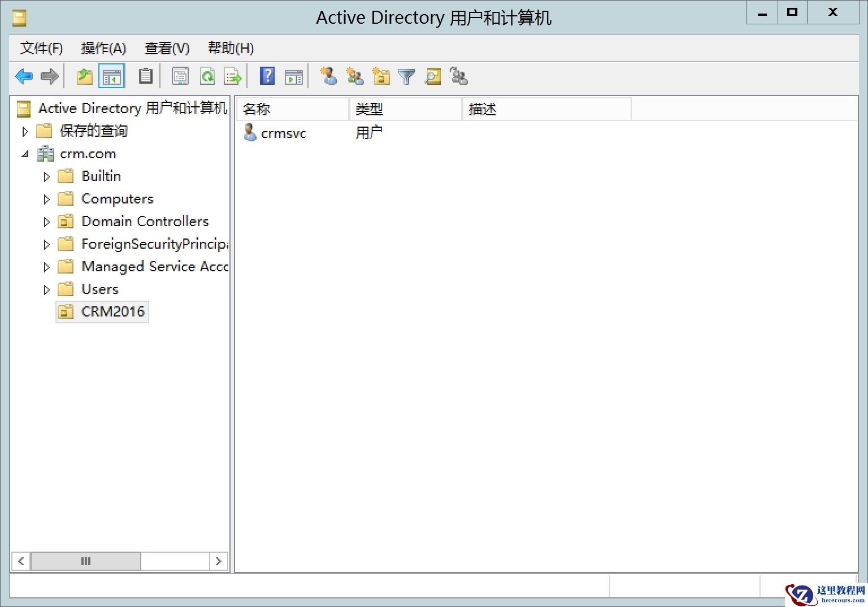Select the crmsvc user account

point(284,133)
